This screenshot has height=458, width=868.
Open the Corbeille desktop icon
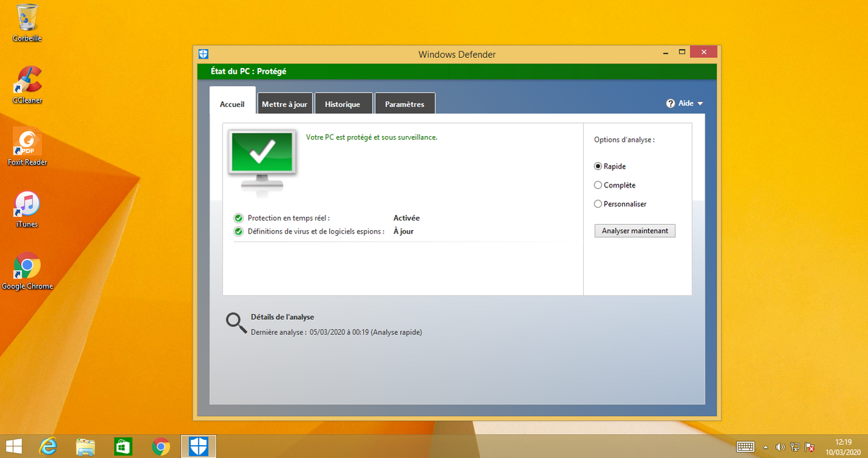pos(27,22)
